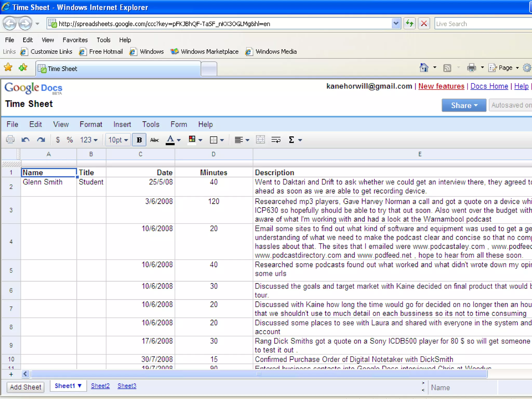
Task: Click the text color A icon
Action: 170,140
